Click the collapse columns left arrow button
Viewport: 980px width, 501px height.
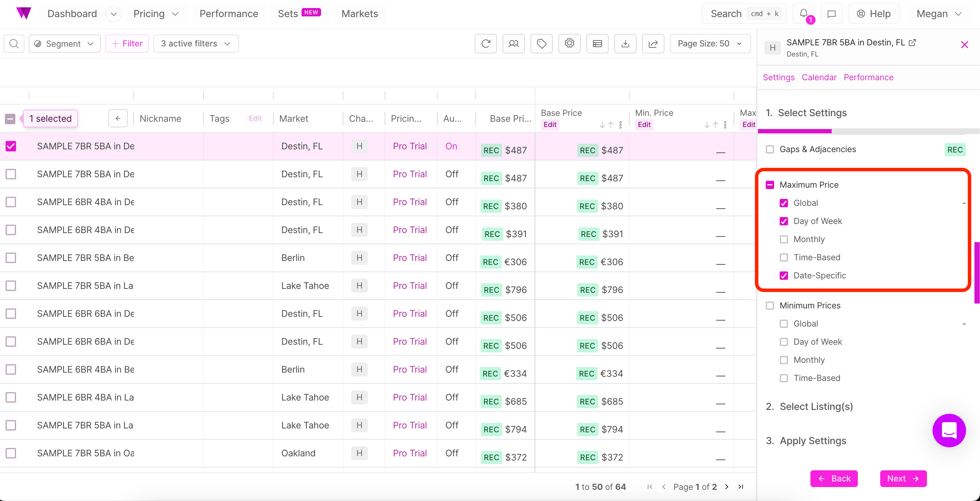point(118,118)
